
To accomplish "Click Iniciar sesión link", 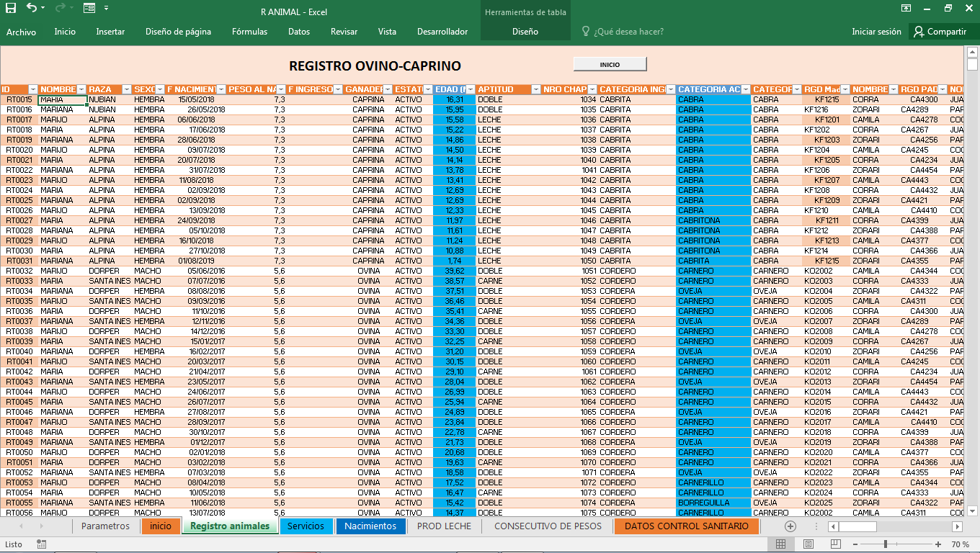I will click(x=876, y=32).
